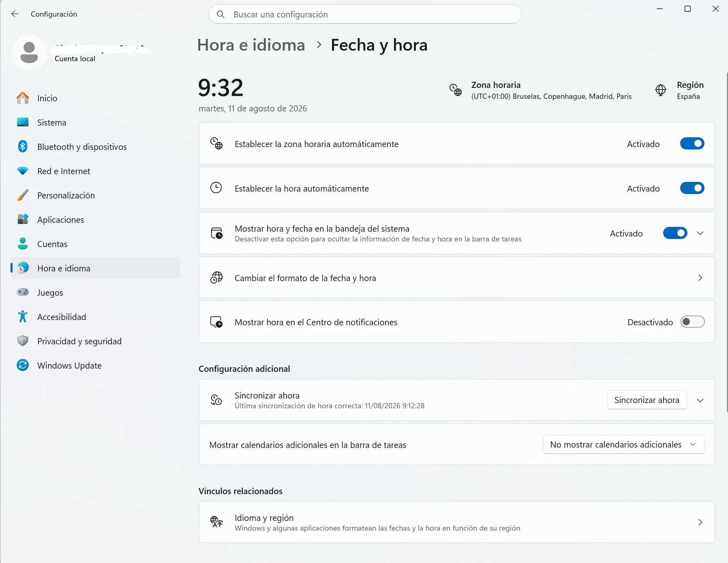728x563 pixels.
Task: Click the Windows Update refresh icon
Action: pos(23,365)
